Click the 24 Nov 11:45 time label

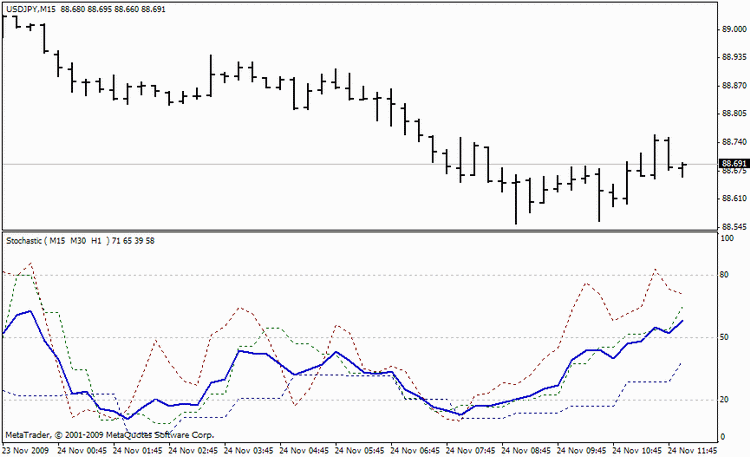point(692,451)
